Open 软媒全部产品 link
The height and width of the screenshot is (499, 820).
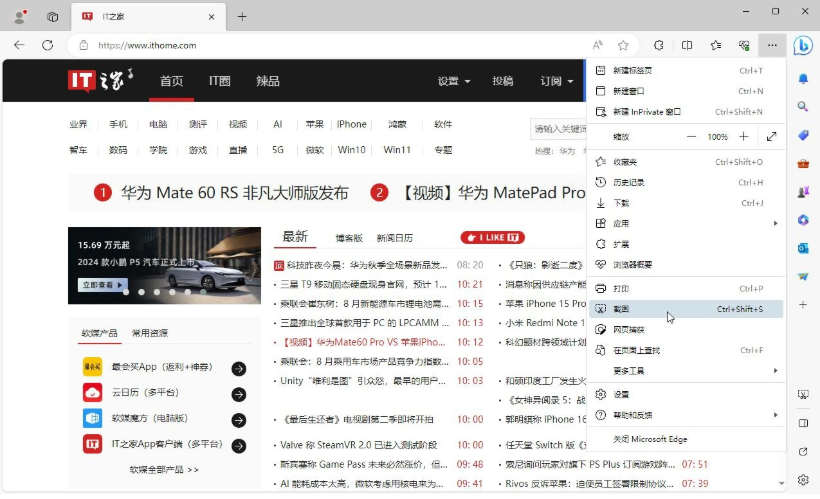point(164,470)
